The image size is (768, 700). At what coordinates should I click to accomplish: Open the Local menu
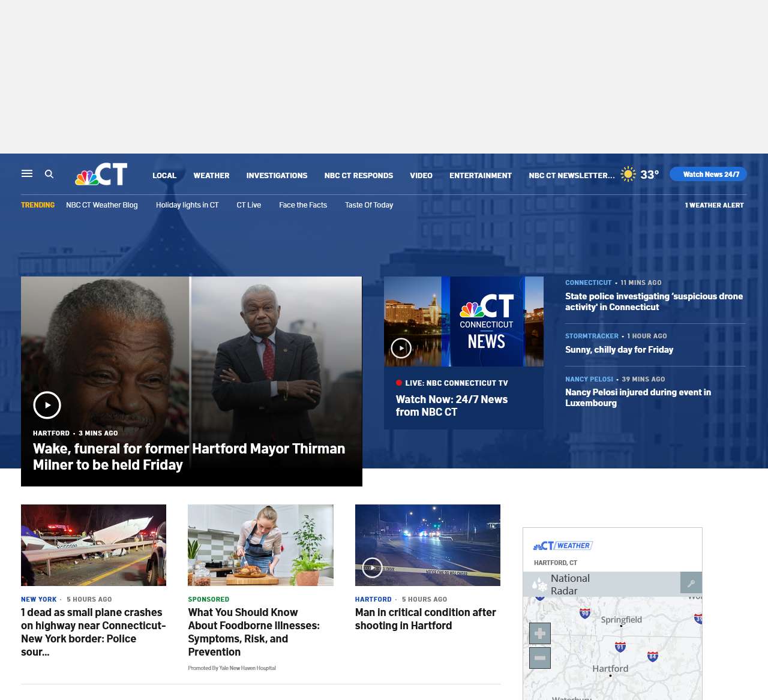(164, 175)
